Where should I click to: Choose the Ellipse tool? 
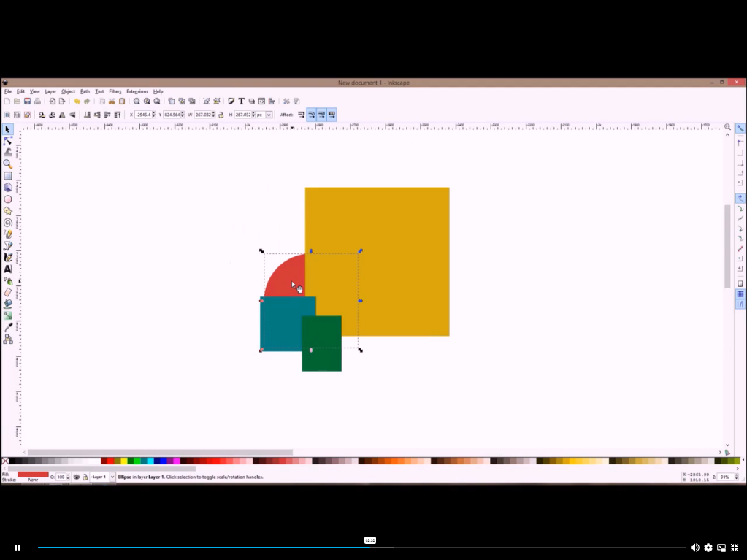pos(7,198)
